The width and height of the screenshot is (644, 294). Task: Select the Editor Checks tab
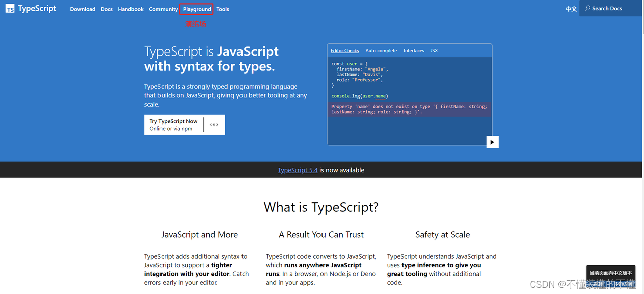pyautogui.click(x=345, y=51)
